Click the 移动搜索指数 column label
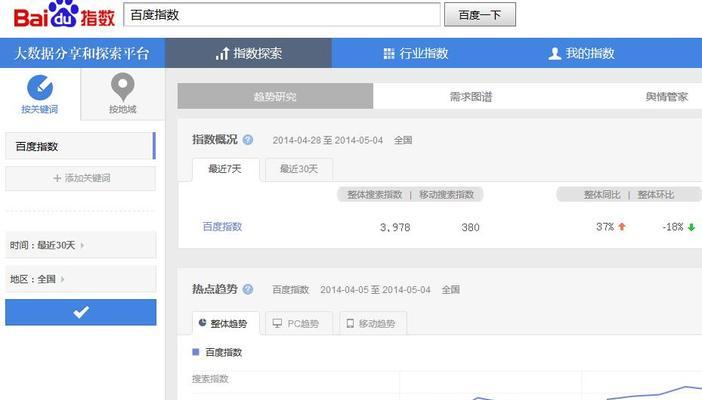Screen dimensions: 702x400 coord(446,194)
